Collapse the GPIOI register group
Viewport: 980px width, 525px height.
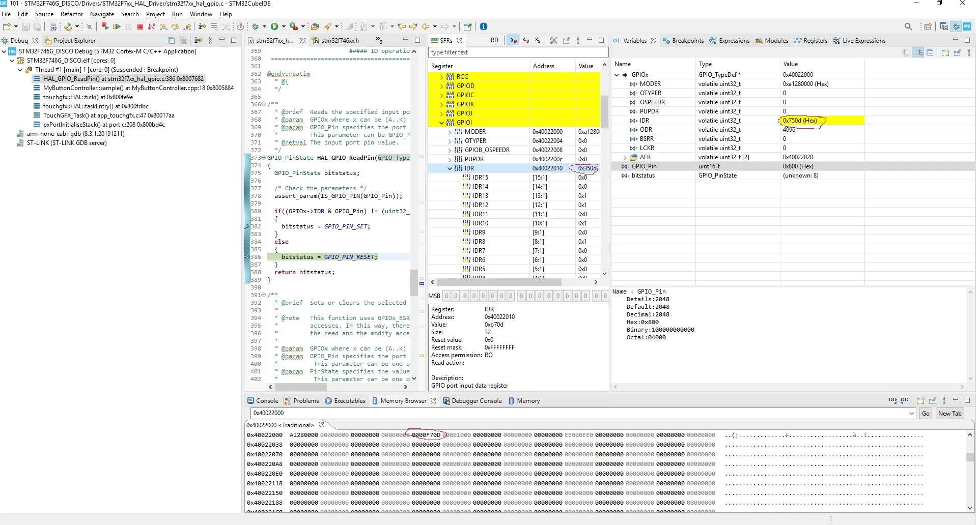441,123
